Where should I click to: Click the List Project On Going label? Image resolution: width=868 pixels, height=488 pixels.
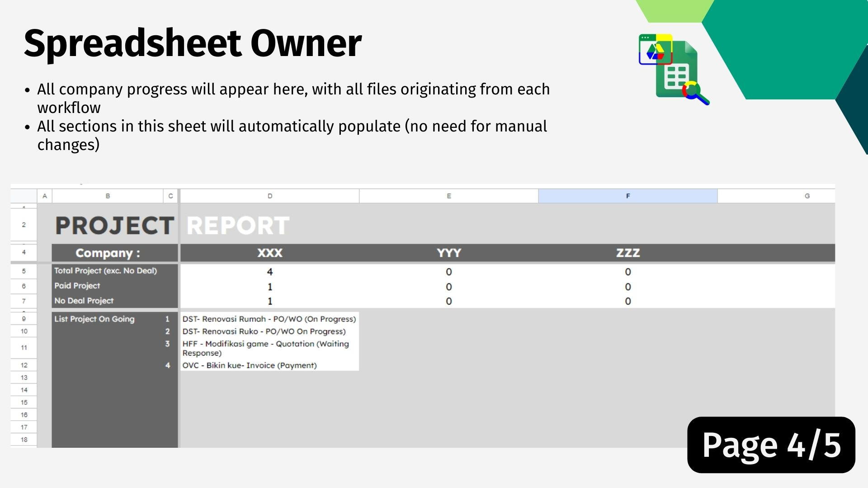tap(94, 319)
